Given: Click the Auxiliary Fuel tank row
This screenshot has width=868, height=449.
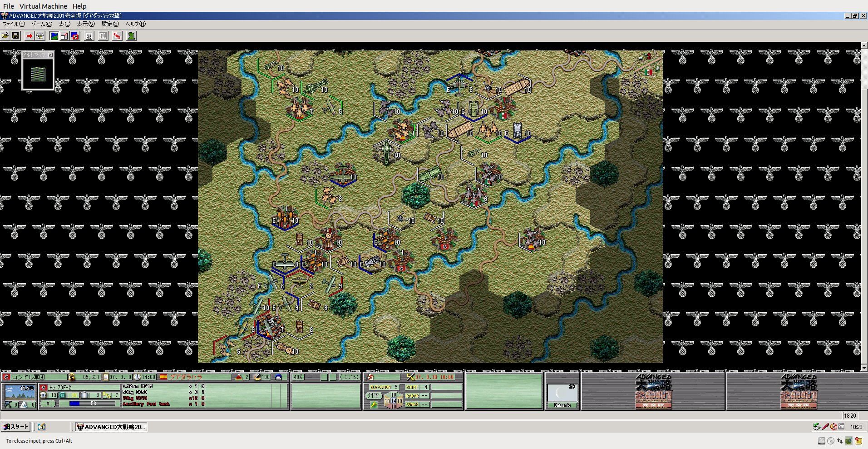Looking at the screenshot, I should coord(163,404).
